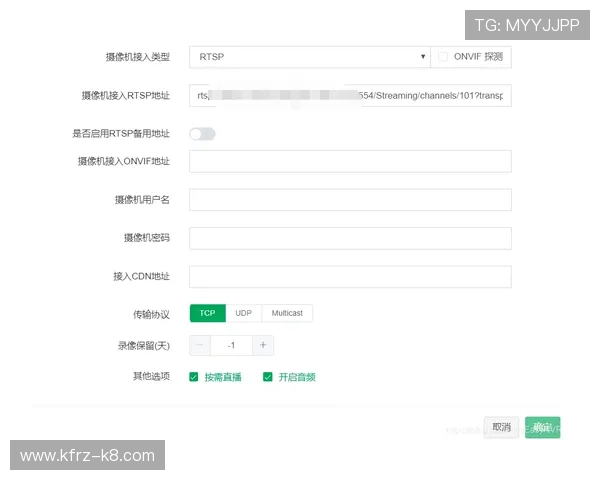Focus the 摄像机接入ONVIF地址 input field

[350, 162]
